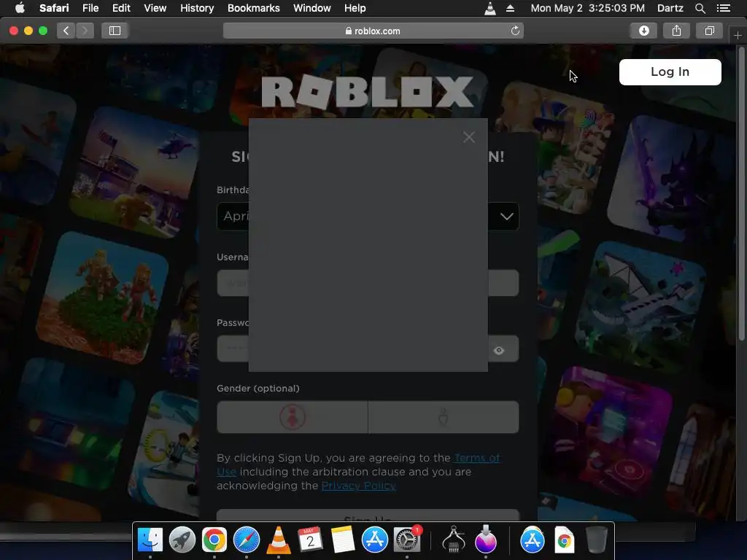Click the Sign Up button

coord(368,516)
